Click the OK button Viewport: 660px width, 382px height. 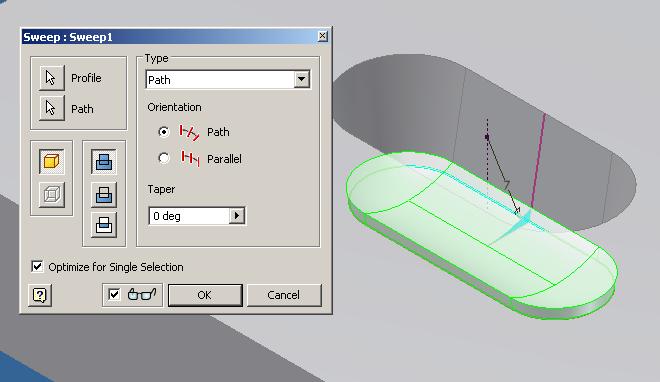(205, 295)
